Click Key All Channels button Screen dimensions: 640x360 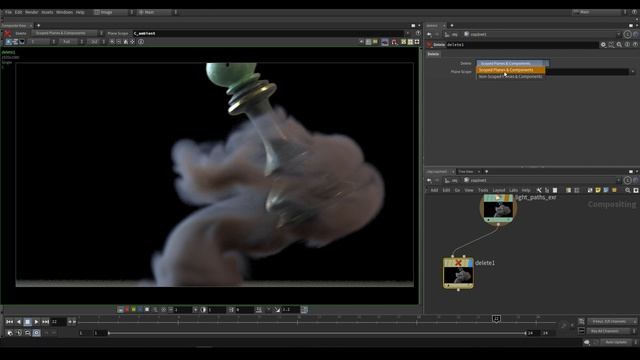[x=608, y=331]
